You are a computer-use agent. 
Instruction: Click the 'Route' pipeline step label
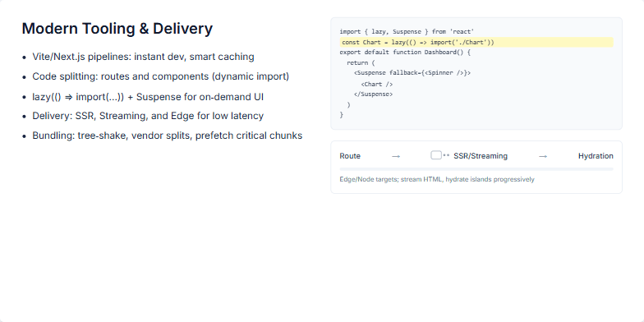(350, 156)
